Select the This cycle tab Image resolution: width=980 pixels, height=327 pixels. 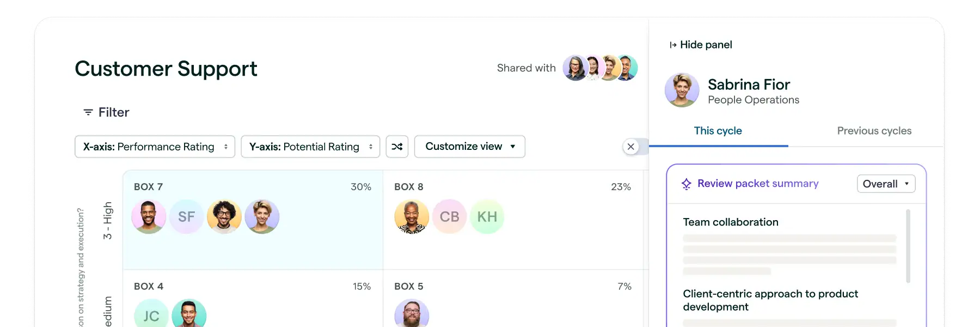point(718,131)
